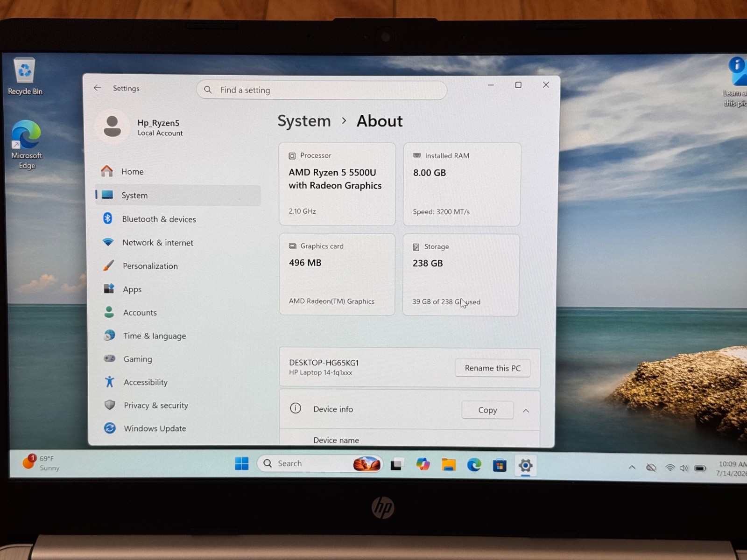747x560 pixels.
Task: Launch Microsoft Edge from the taskbar
Action: coord(474,465)
